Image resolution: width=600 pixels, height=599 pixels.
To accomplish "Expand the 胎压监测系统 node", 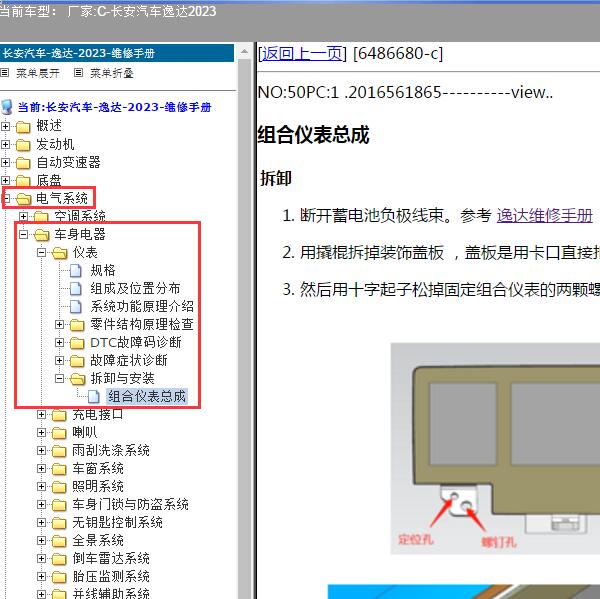I will coord(41,576).
